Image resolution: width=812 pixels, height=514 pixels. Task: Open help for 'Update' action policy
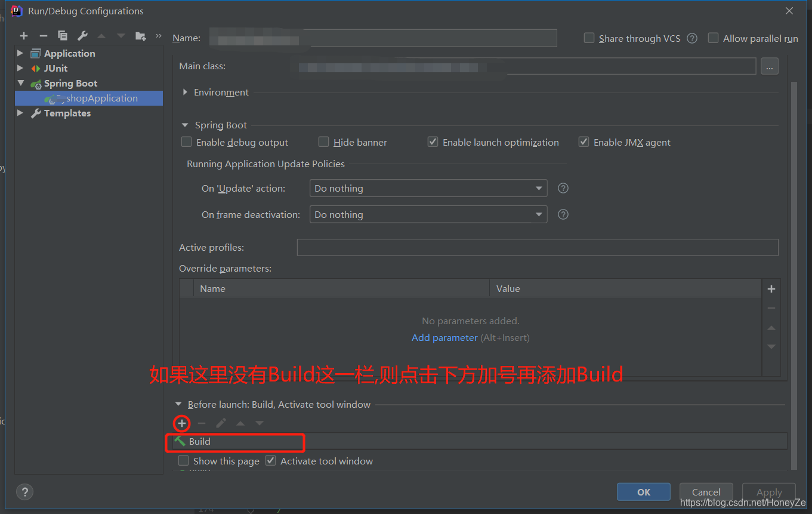[563, 188]
